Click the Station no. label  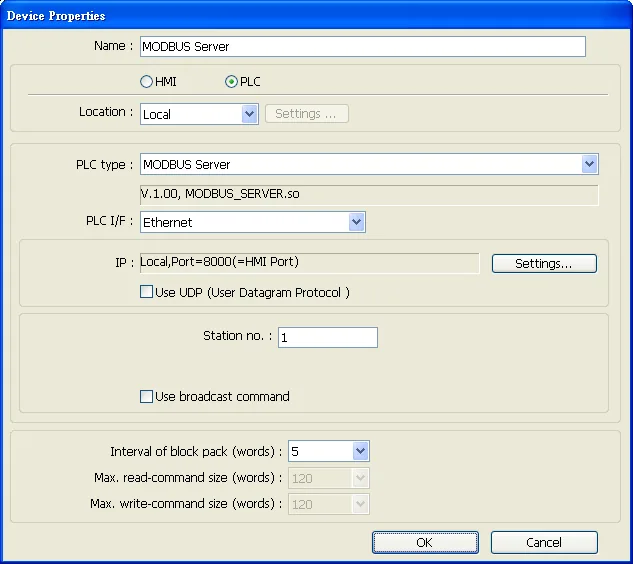click(237, 336)
